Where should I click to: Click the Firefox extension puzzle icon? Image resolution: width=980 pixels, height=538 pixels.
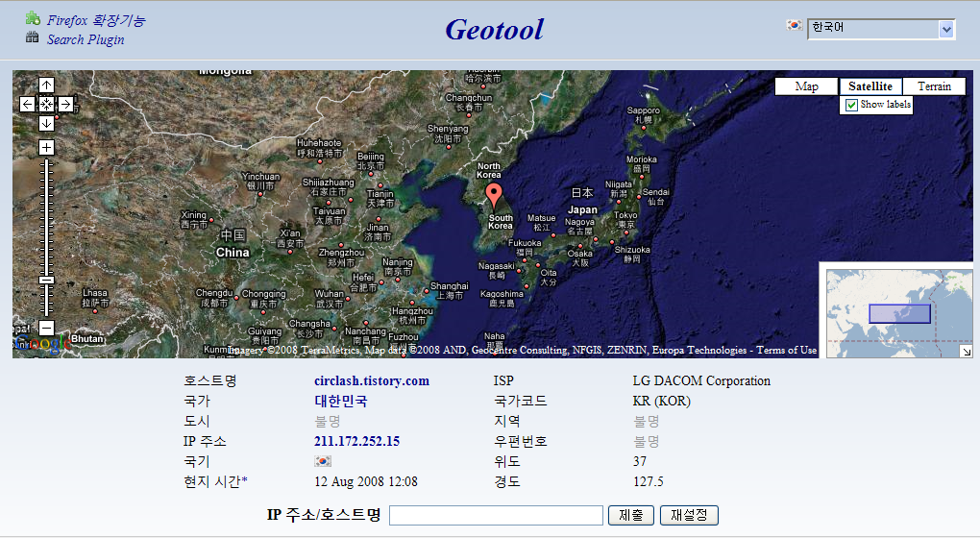(33, 19)
